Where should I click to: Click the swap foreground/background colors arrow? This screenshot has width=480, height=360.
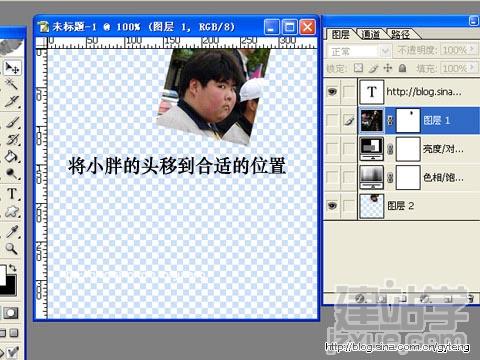tap(13, 267)
